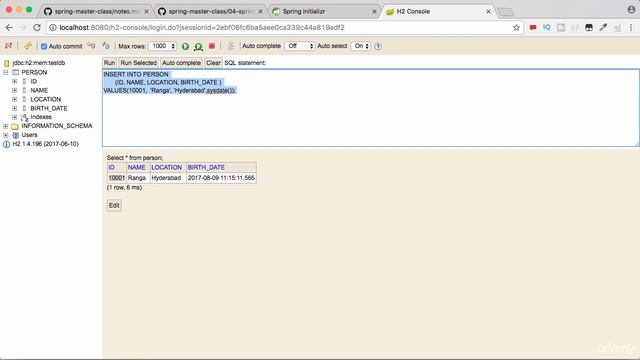Click the LOCATION column name in tree
The image size is (640, 360).
pyautogui.click(x=46, y=99)
